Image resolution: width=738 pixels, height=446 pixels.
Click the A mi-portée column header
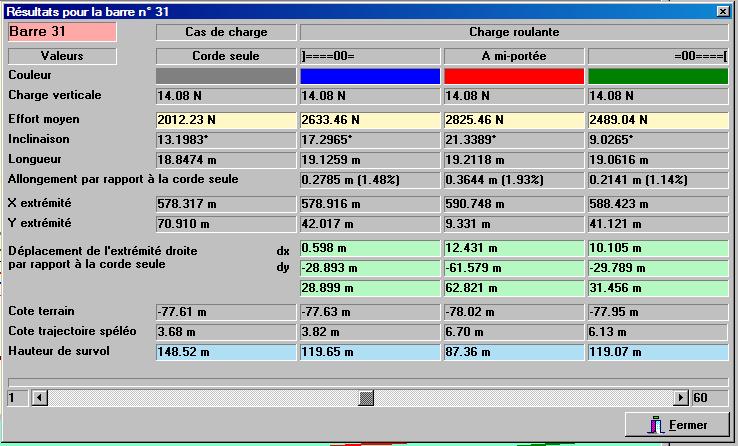click(514, 56)
